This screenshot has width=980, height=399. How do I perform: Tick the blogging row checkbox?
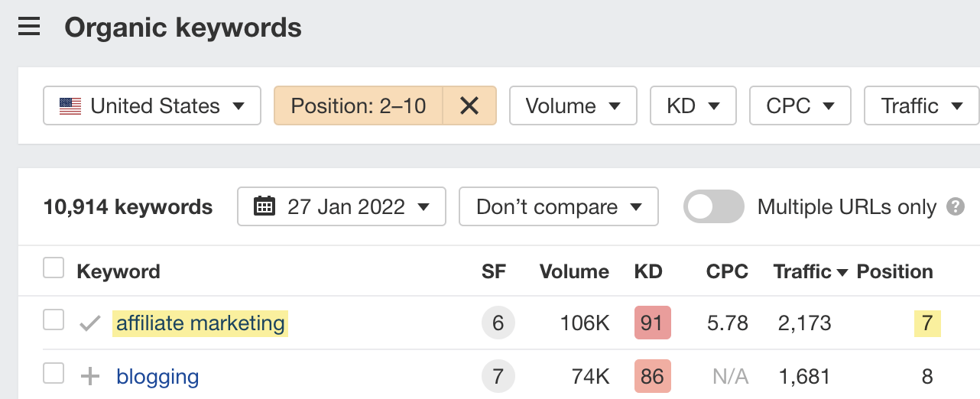pyautogui.click(x=54, y=374)
